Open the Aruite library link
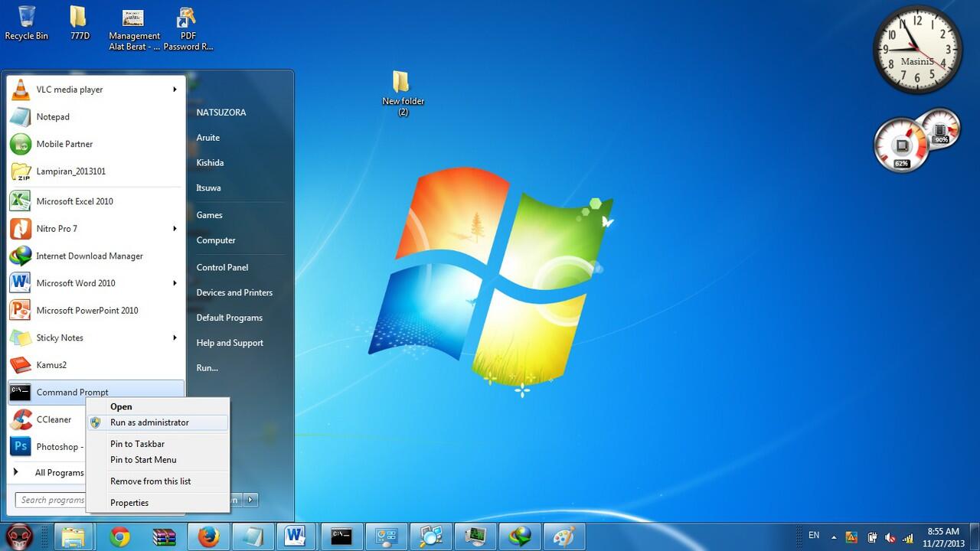 [x=208, y=138]
